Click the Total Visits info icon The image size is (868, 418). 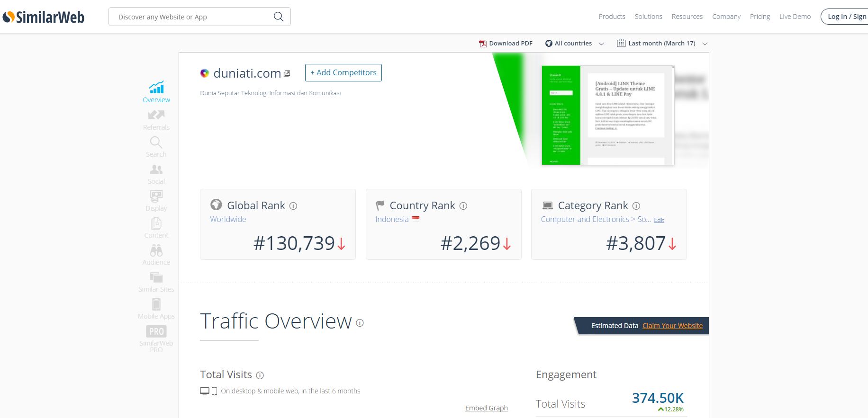tap(260, 375)
